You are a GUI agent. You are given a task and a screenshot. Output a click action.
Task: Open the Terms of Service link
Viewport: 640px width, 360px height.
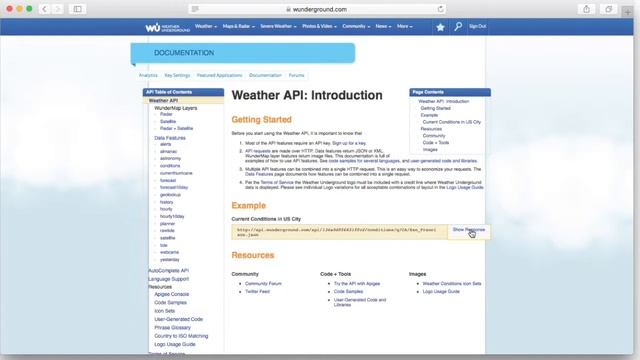pyautogui.click(x=277, y=182)
